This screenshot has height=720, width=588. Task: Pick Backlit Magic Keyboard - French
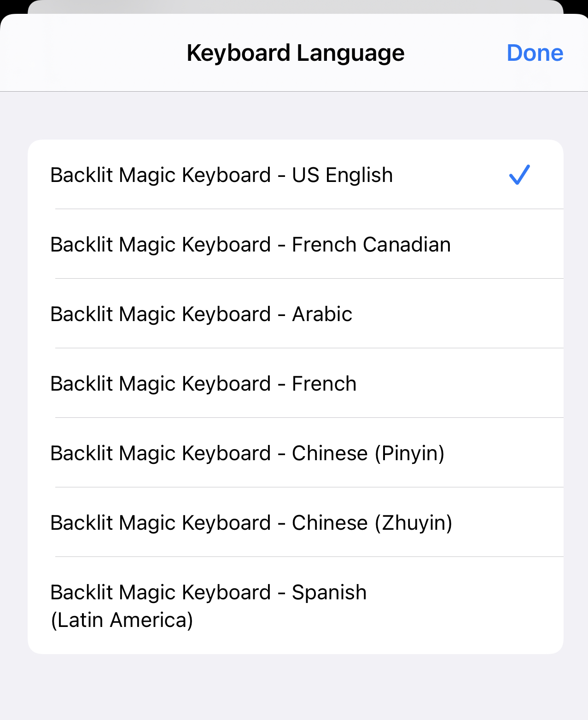pos(203,384)
